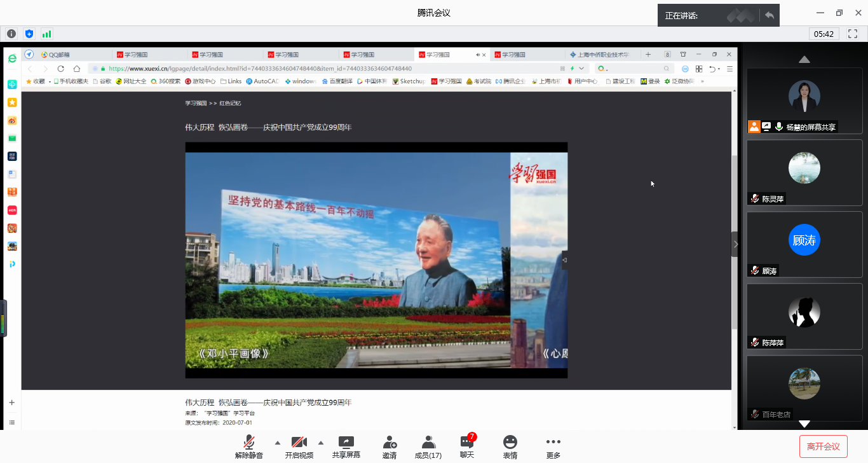
Task: Open More (更多) options
Action: 553,446
